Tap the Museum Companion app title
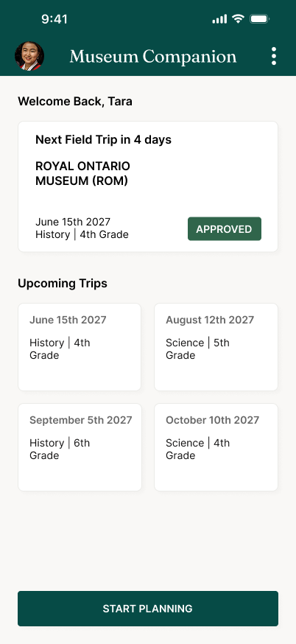The width and height of the screenshot is (296, 644). [x=153, y=57]
